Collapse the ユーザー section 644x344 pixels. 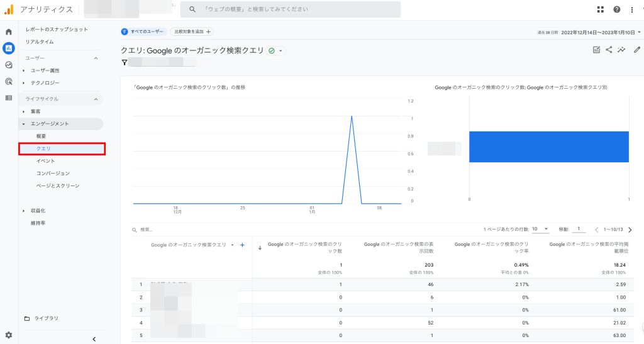[x=96, y=58]
